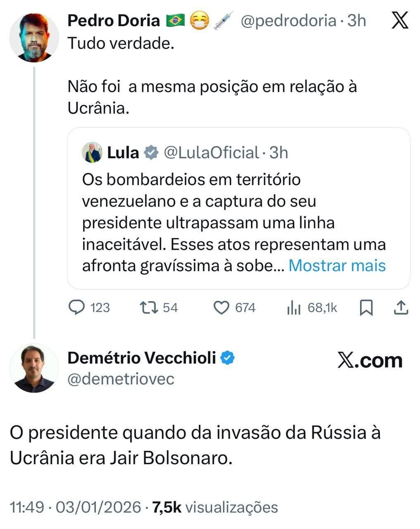Click the repost arrows icon
This screenshot has height=529, width=420.
tap(148, 307)
